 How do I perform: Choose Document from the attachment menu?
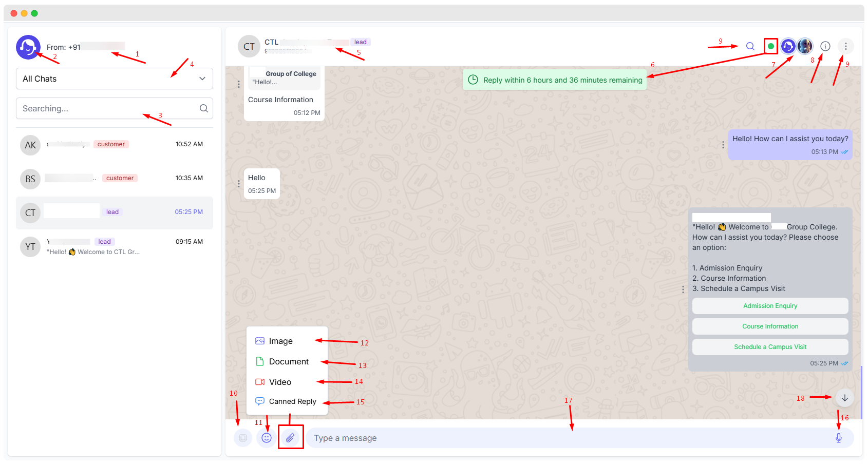288,361
